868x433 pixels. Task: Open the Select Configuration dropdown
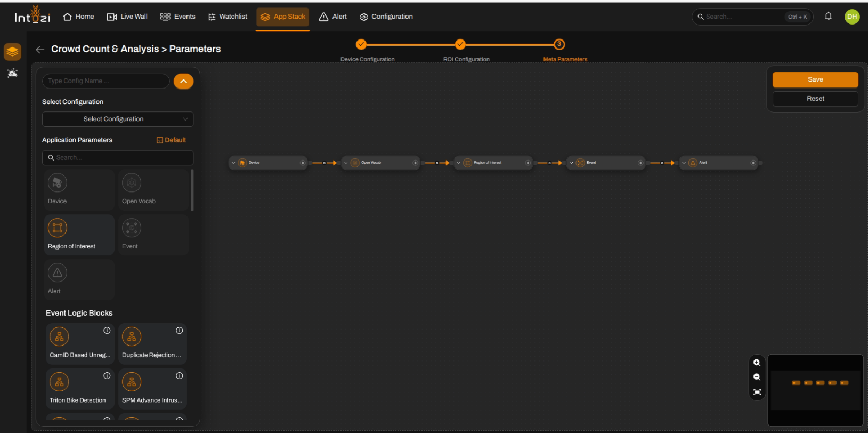point(118,119)
